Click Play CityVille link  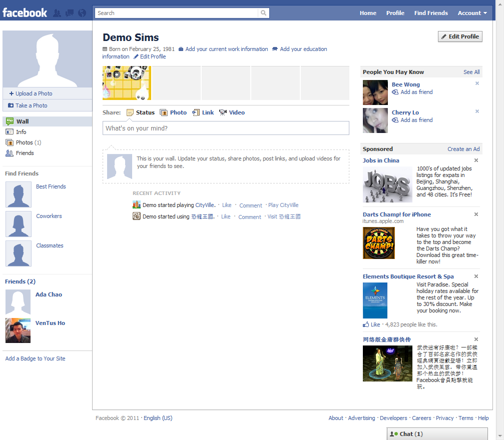pos(283,205)
